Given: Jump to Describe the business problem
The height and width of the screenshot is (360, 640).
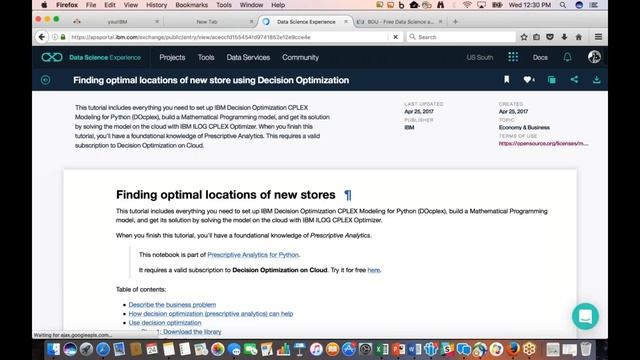Looking at the screenshot, I should 172,304.
